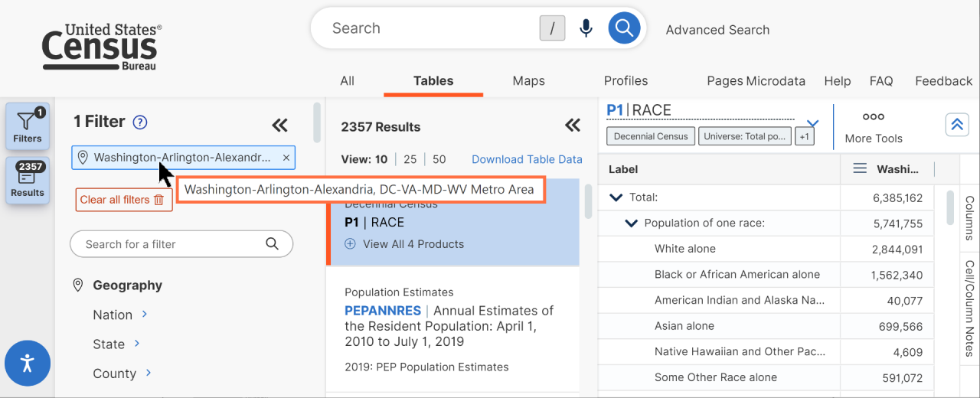Click View All 4 Products

(413, 244)
